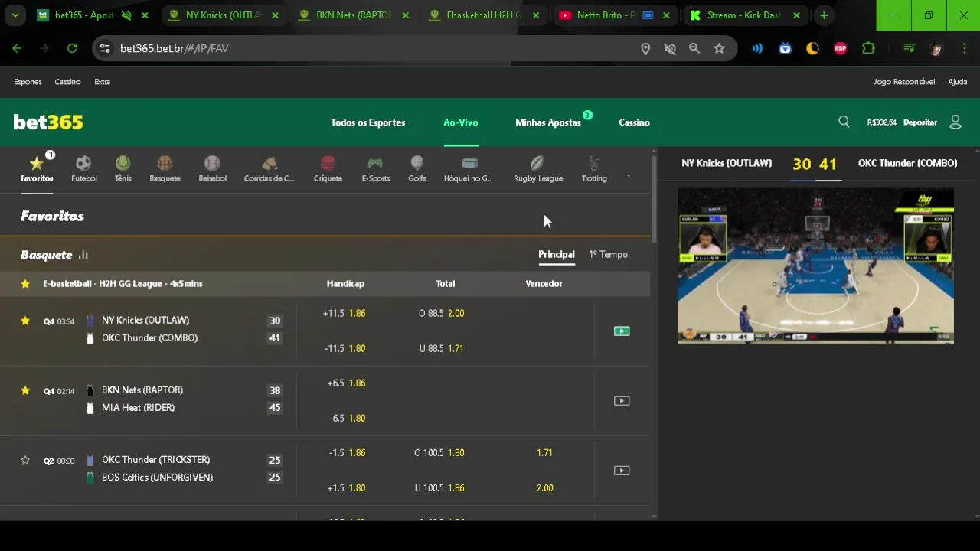
Task: Select the Corridas de Cavalos icon
Action: click(x=269, y=168)
